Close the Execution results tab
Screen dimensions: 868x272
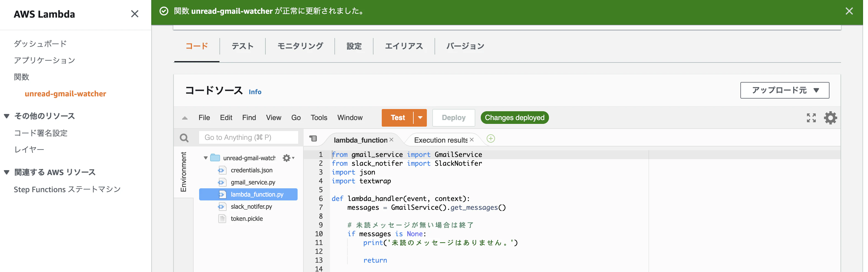471,140
